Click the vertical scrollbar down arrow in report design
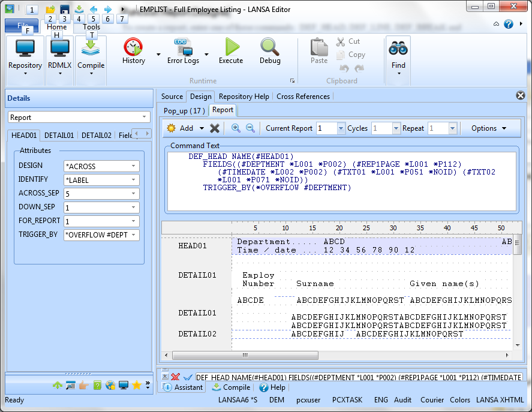 click(518, 345)
